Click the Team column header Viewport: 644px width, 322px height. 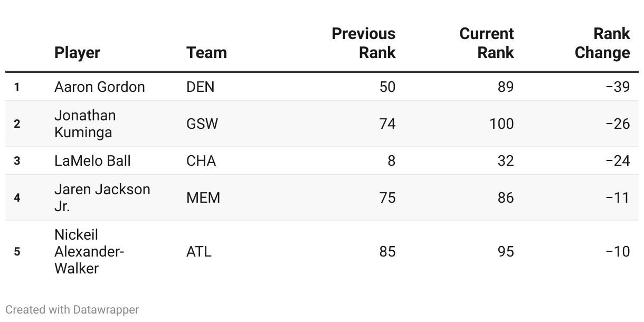pos(206,53)
